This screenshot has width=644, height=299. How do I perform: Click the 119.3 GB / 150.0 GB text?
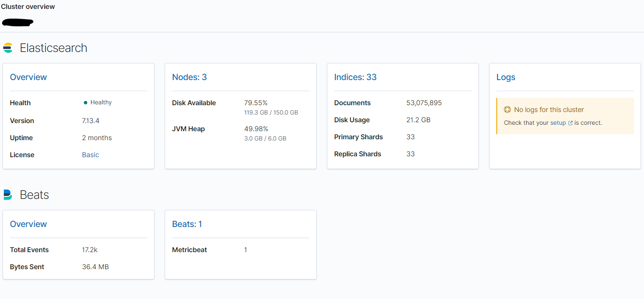click(271, 112)
